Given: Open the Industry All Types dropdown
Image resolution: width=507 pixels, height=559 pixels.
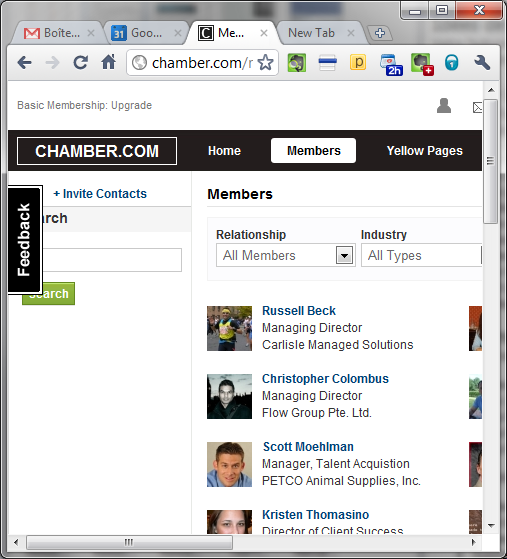Looking at the screenshot, I should (421, 255).
